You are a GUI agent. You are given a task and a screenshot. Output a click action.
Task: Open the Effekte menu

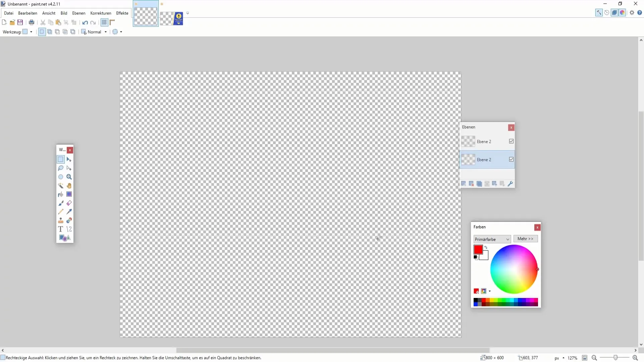coord(122,13)
